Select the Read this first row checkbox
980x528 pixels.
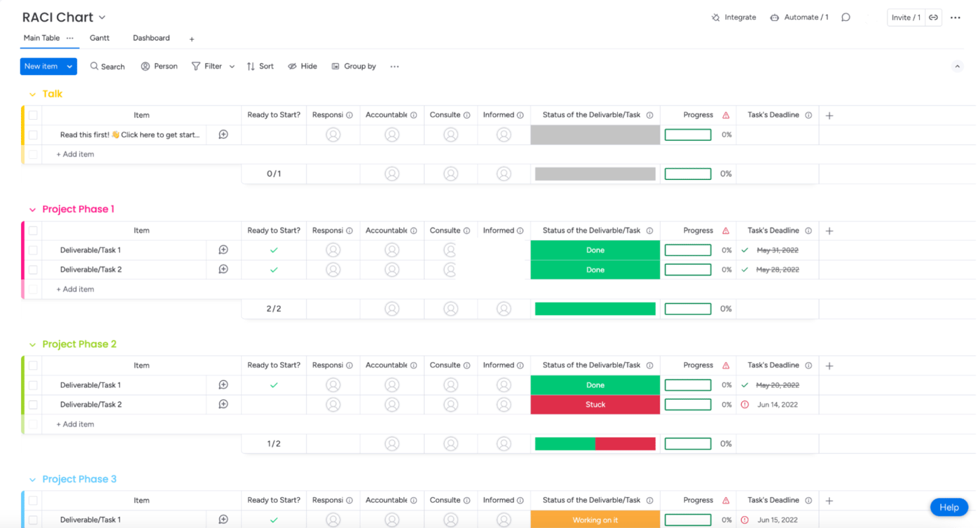pyautogui.click(x=32, y=134)
